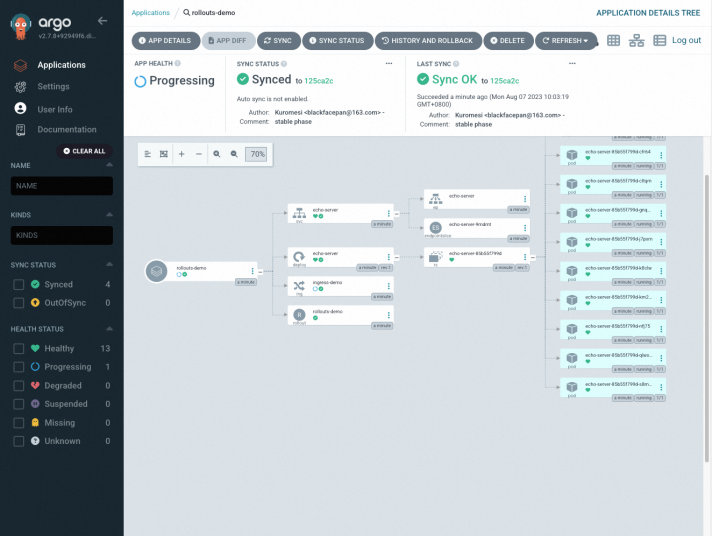The image size is (712, 536).
Task: Click the ingress-demo shuffle arrows icon
Action: (x=299, y=286)
